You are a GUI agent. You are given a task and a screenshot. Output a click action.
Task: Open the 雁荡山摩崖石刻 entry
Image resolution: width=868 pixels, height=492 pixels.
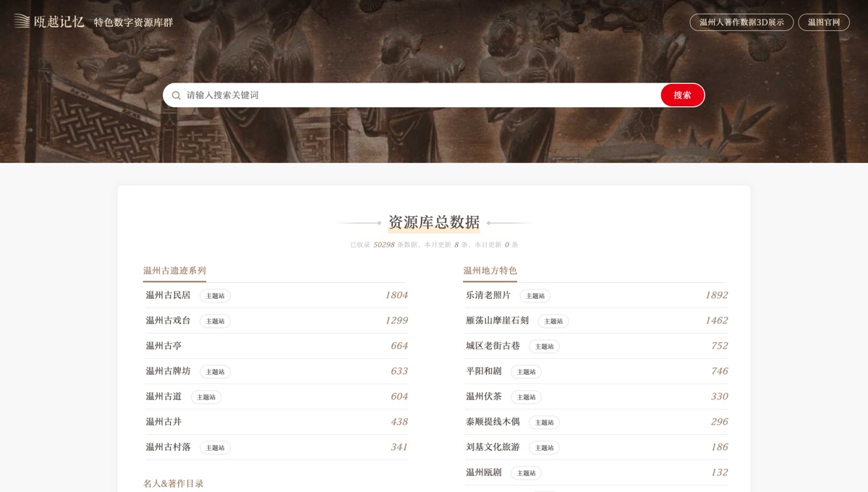(498, 321)
